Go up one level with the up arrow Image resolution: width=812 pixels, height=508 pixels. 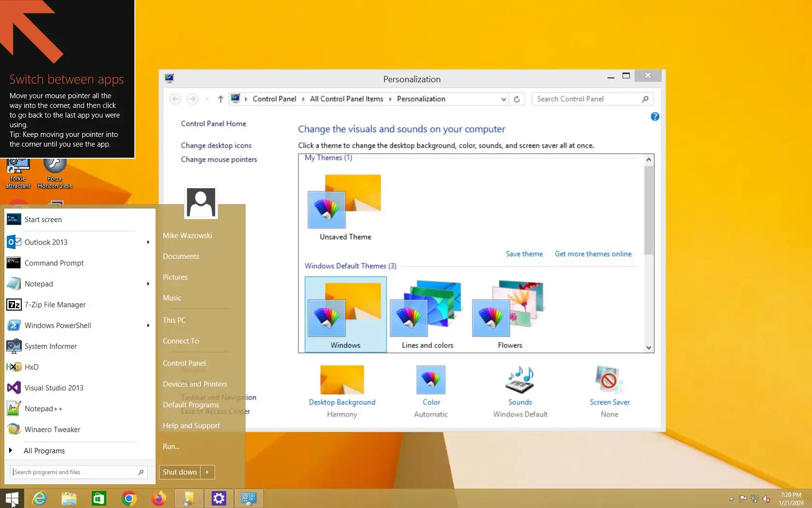tap(220, 99)
